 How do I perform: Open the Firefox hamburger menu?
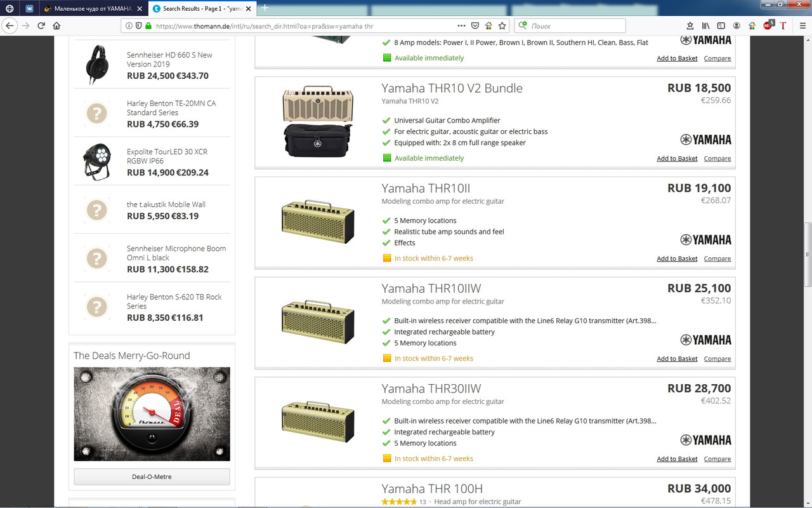tap(801, 26)
